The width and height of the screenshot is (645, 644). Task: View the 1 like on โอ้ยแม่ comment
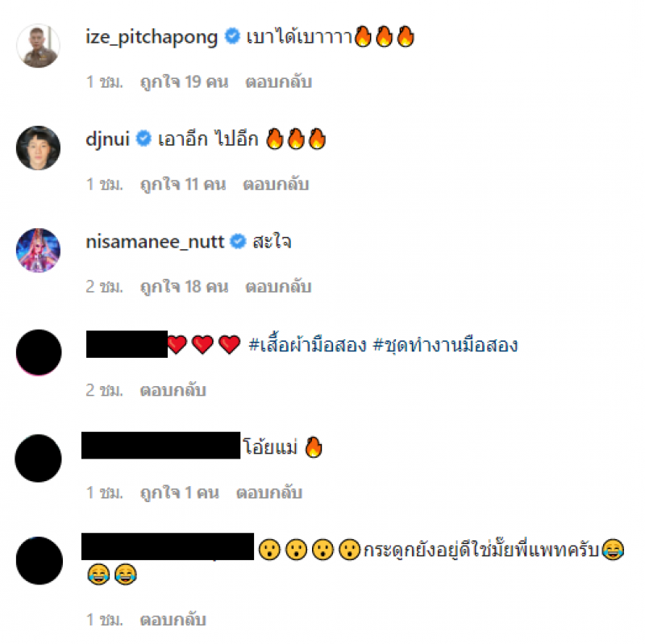tap(180, 492)
